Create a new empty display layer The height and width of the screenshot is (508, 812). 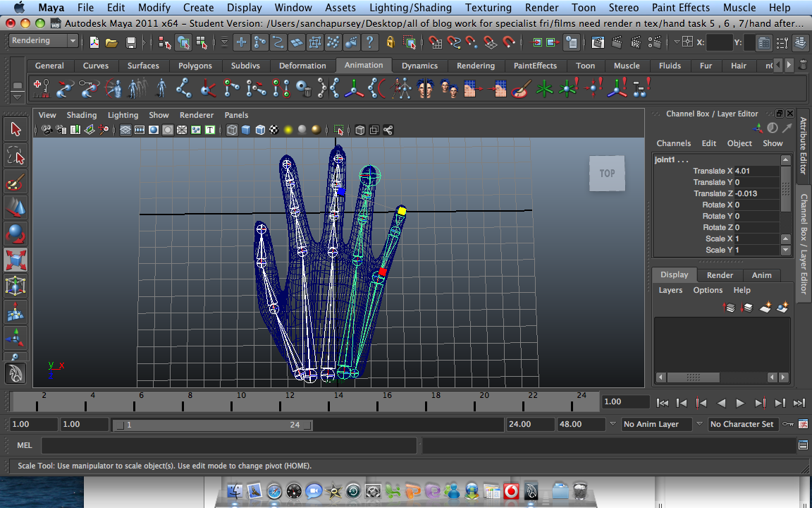(765, 308)
